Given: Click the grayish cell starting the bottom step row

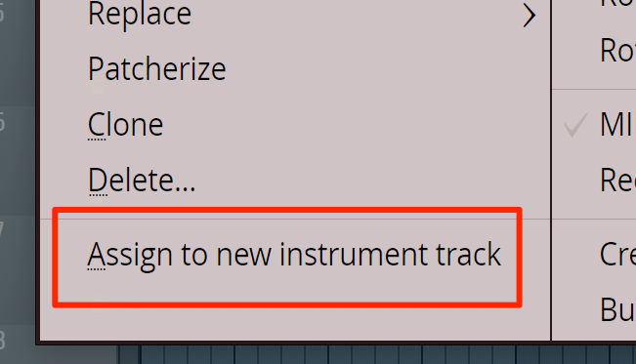Looking at the screenshot, I should point(129,354).
